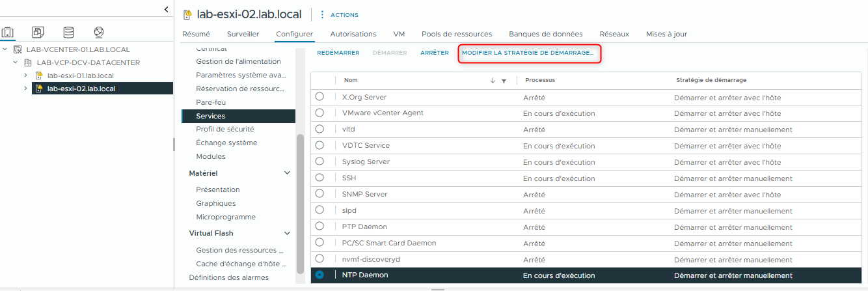Click the host warning icon for lab-esxi-01.lab.local
The width and height of the screenshot is (868, 291).
[x=38, y=76]
